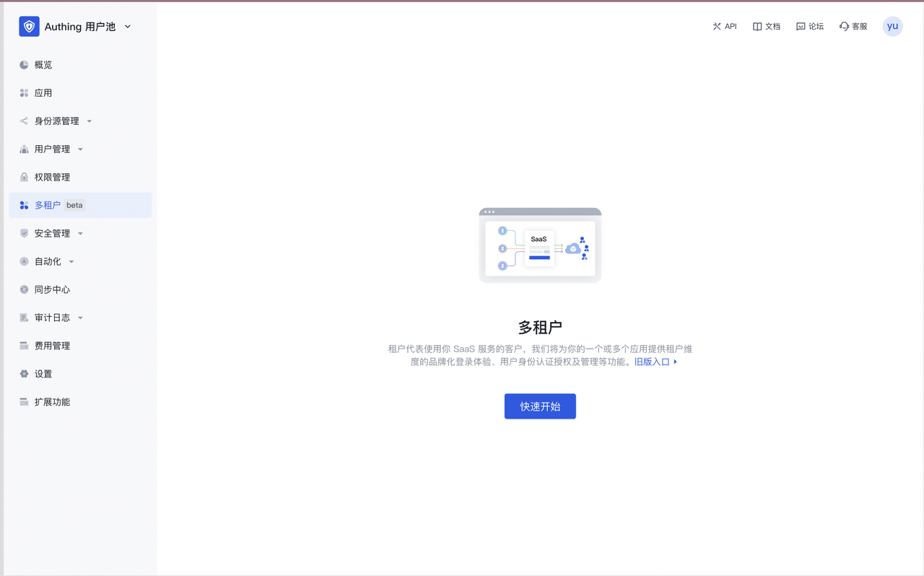
Task: Click the 费用管理 card icon
Action: 24,346
